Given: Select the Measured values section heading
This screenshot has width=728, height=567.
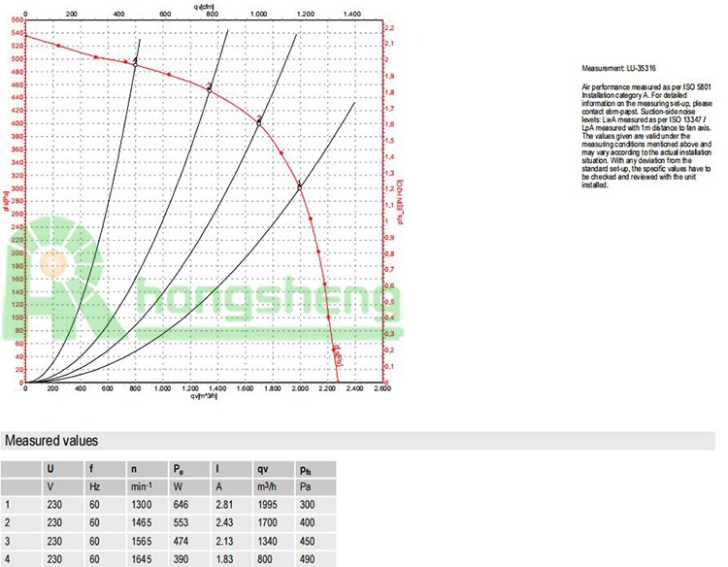Looking at the screenshot, I should (51, 441).
